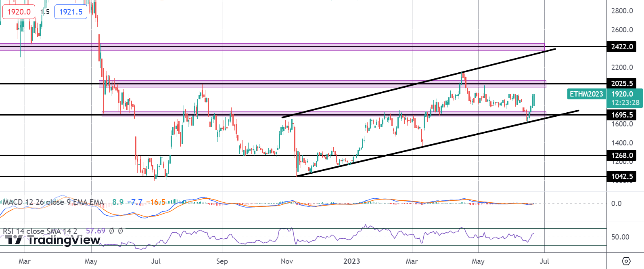Click the green 1920.0 last price label on axis
644x269 pixels.
[622, 94]
